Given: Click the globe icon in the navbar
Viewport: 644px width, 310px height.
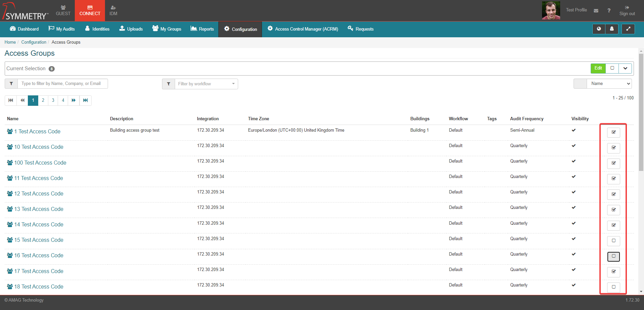Looking at the screenshot, I should 599,29.
